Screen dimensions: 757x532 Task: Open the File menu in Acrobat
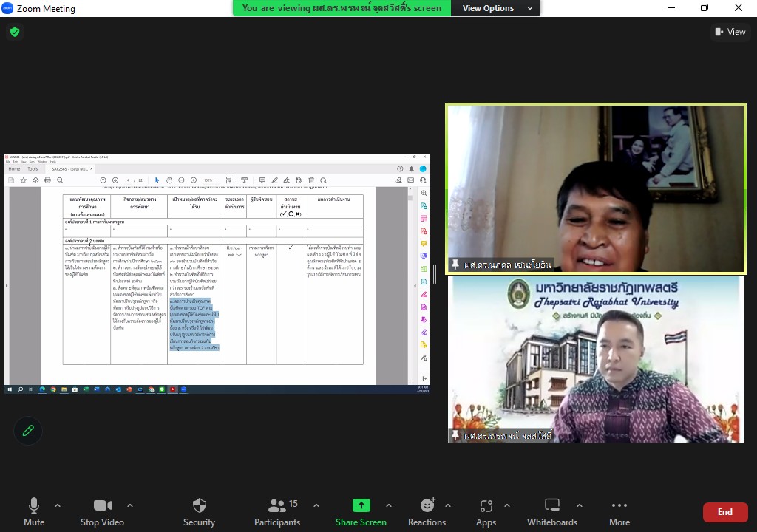point(7,162)
